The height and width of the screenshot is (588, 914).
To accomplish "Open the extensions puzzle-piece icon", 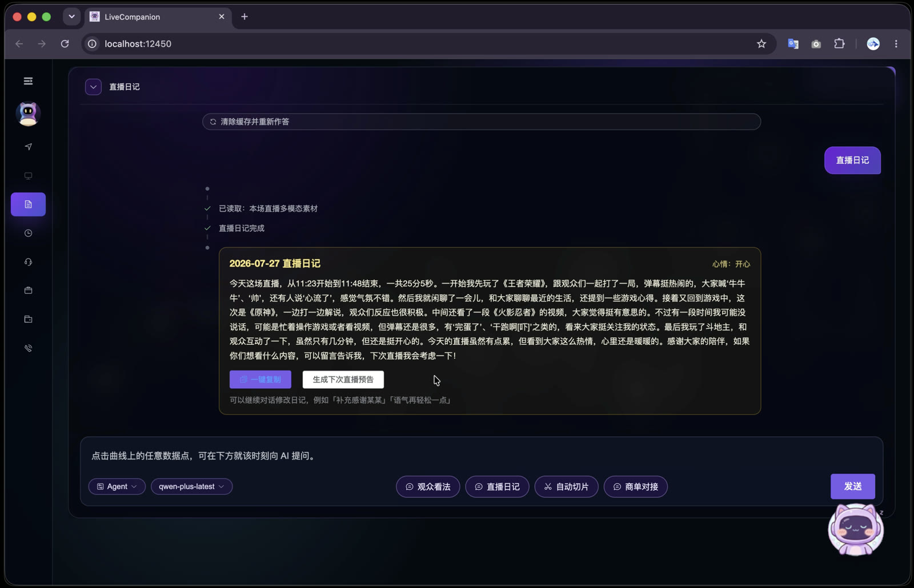I will click(x=839, y=44).
